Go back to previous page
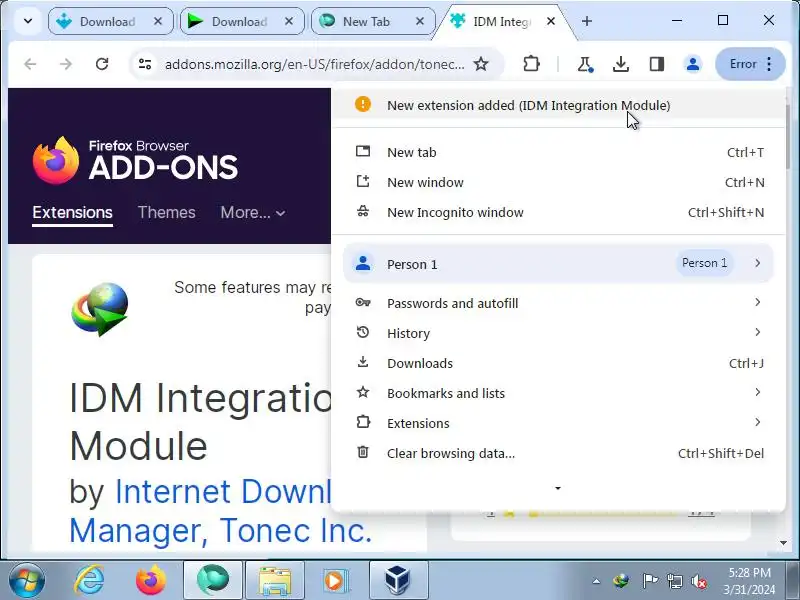 30,64
